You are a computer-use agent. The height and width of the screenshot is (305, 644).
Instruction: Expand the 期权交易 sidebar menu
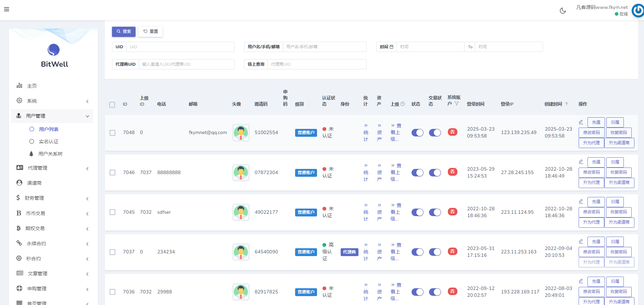(x=52, y=228)
